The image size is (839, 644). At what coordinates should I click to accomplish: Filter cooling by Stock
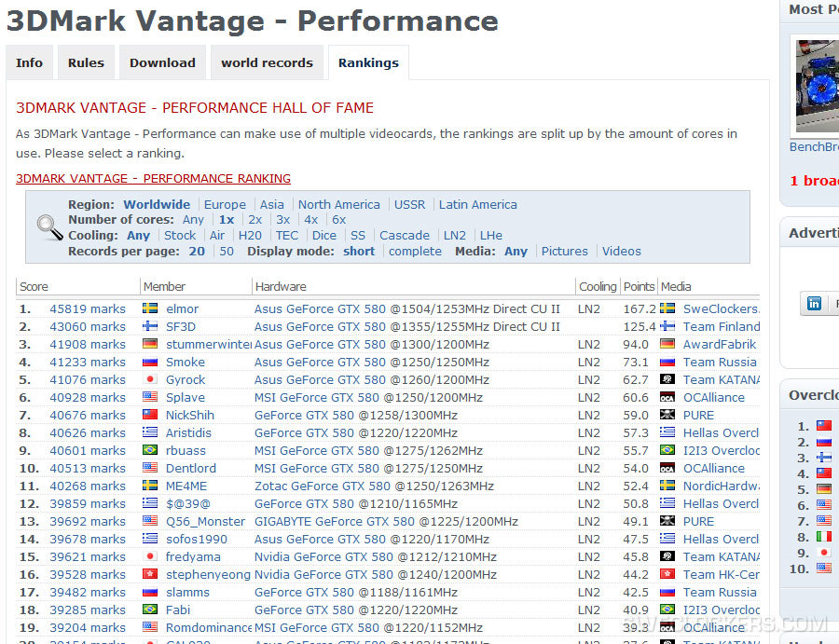180,236
